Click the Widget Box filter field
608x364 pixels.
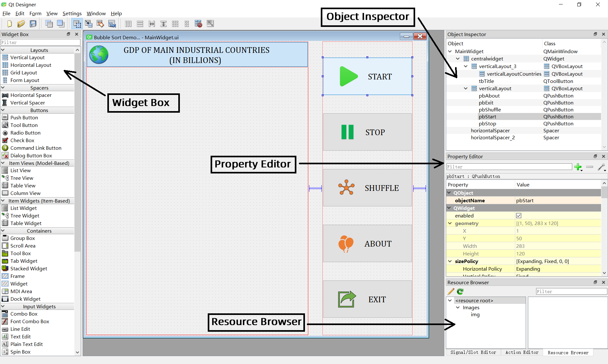[40, 42]
